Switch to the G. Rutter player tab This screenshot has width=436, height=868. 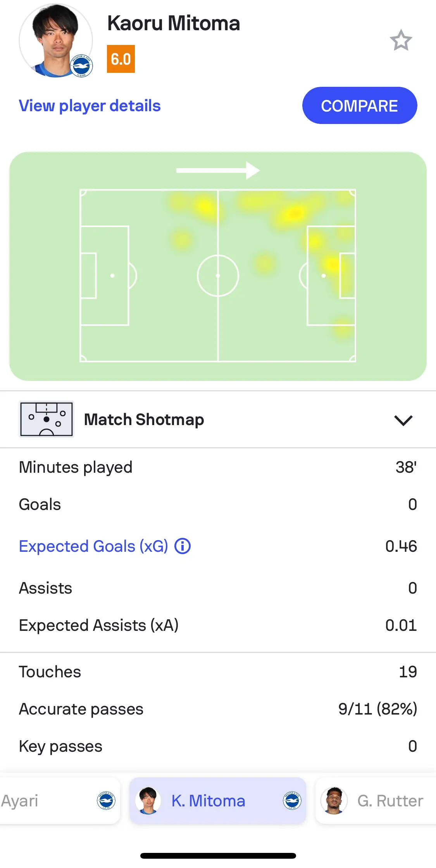(376, 801)
